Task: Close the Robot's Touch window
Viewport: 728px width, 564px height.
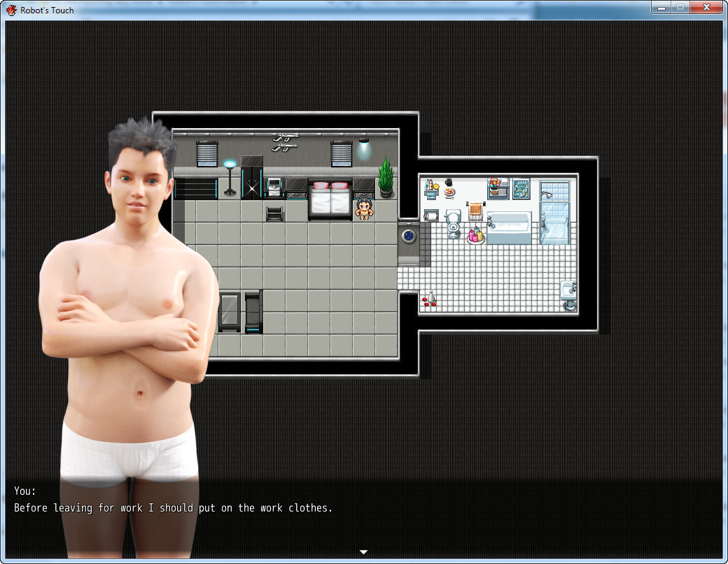Action: pos(706,8)
